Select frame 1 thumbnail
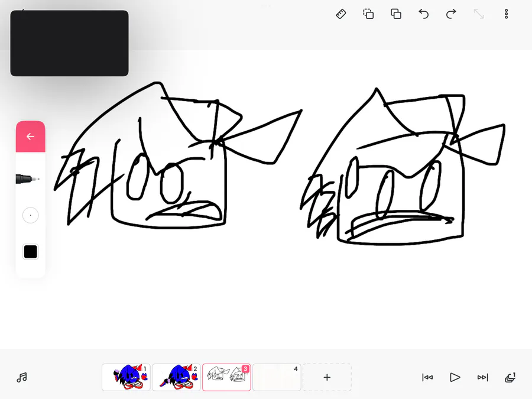 126,377
